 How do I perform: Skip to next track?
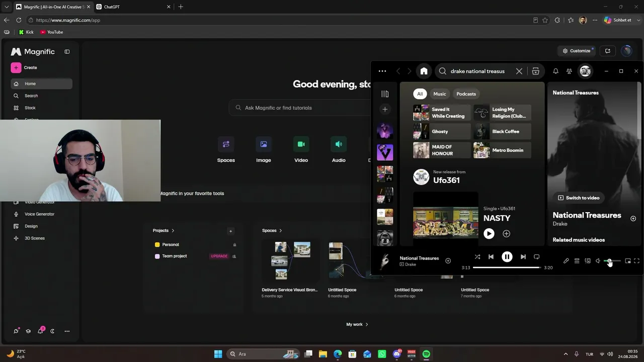[x=523, y=257]
